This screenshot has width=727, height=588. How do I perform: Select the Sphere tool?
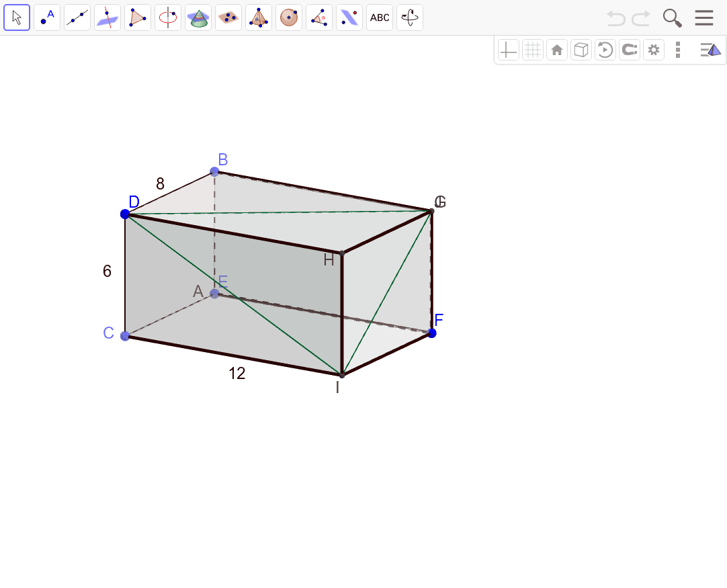pyautogui.click(x=289, y=17)
